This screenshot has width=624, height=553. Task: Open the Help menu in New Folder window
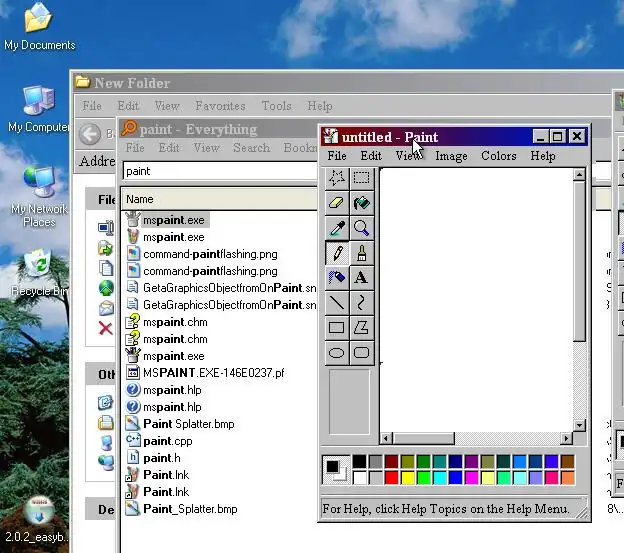point(320,106)
